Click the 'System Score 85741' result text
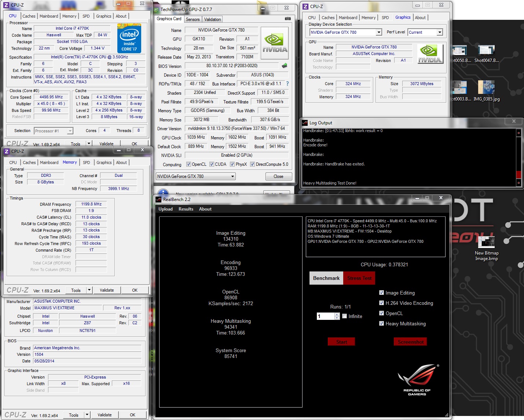Screen dimensions: 524x420 (x=231, y=353)
